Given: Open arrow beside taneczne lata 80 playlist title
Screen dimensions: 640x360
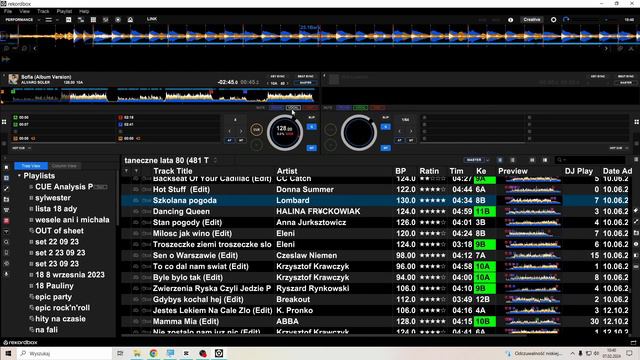Looking at the screenshot, I should (215, 160).
